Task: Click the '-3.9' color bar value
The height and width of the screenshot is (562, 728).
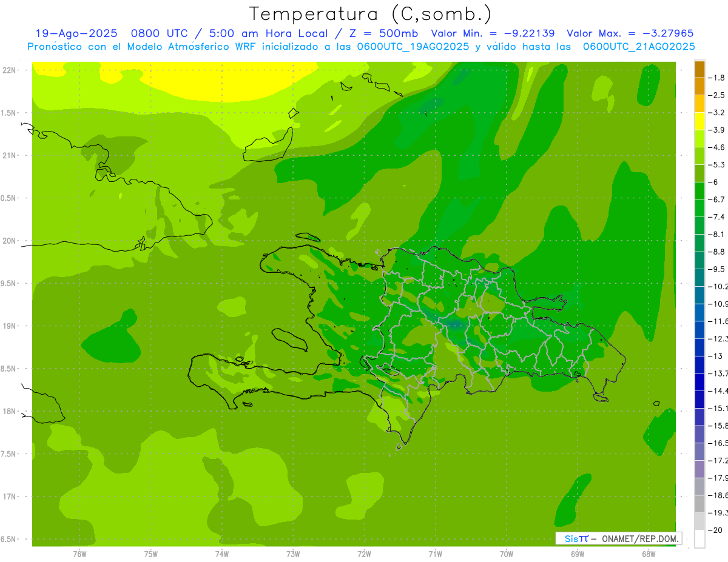Action: 716,130
